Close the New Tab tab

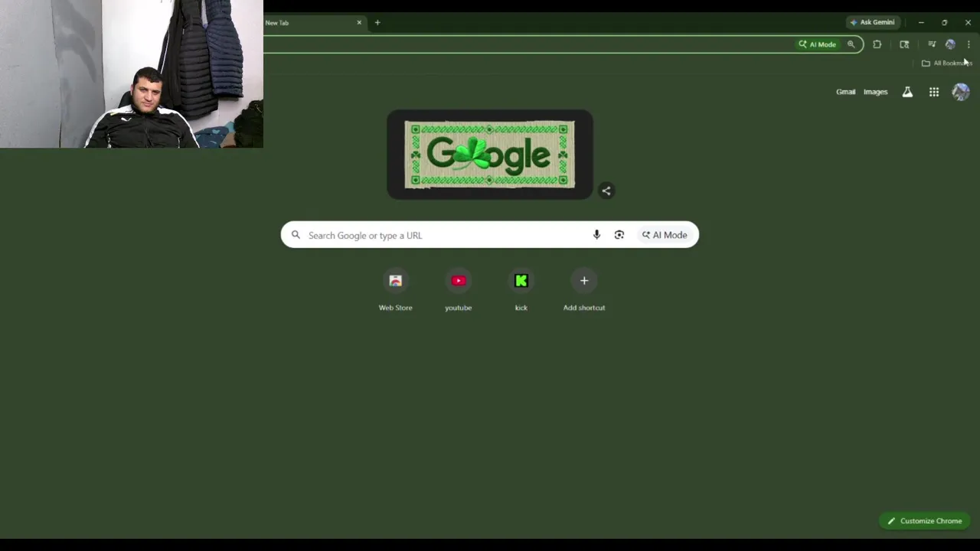(359, 22)
